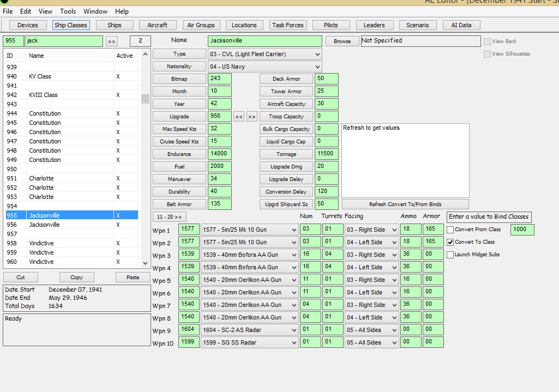Open Wpn 9 SC-2 AS Radar dropdown
Viewport: 559px width, 392px height.
(249, 330)
